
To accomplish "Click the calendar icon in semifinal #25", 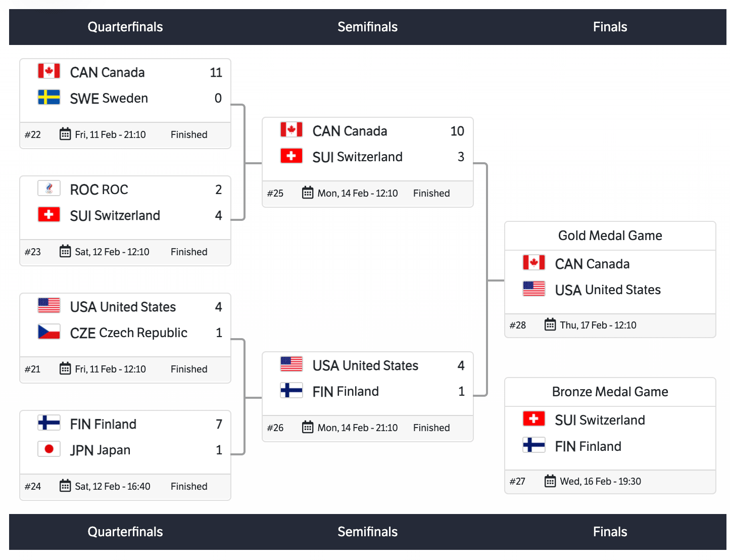I will [x=308, y=193].
